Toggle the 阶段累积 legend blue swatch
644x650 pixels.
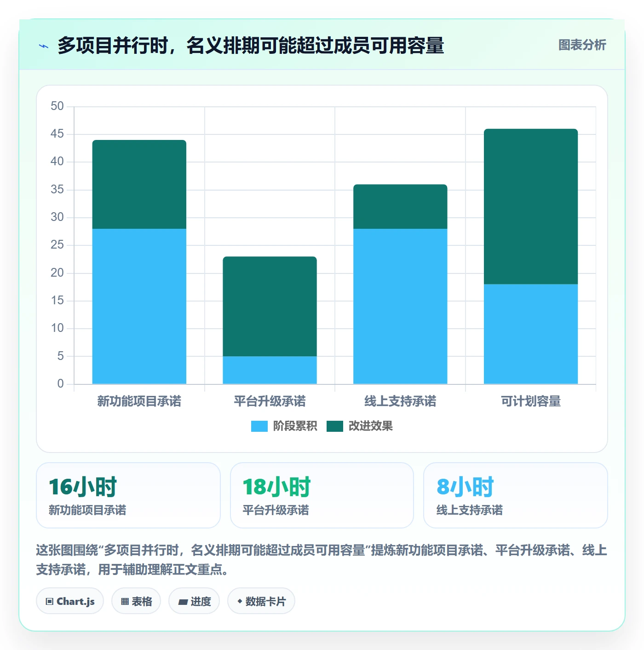(x=259, y=426)
